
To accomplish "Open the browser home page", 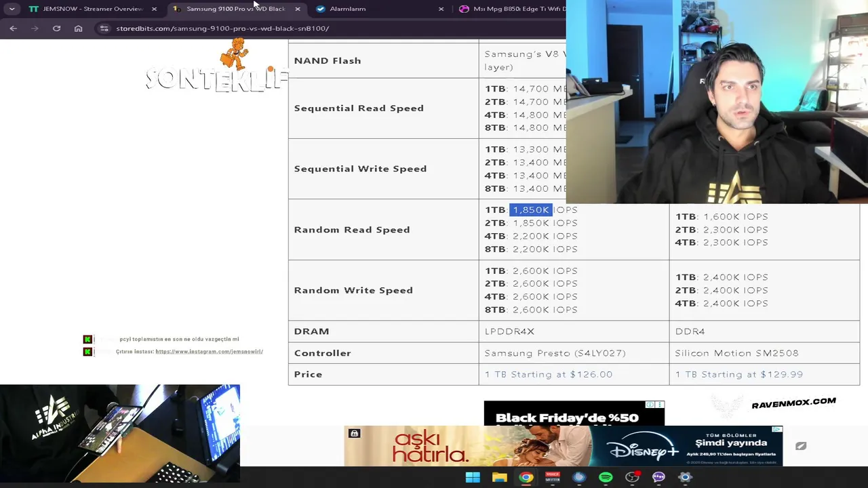I will 79,28.
